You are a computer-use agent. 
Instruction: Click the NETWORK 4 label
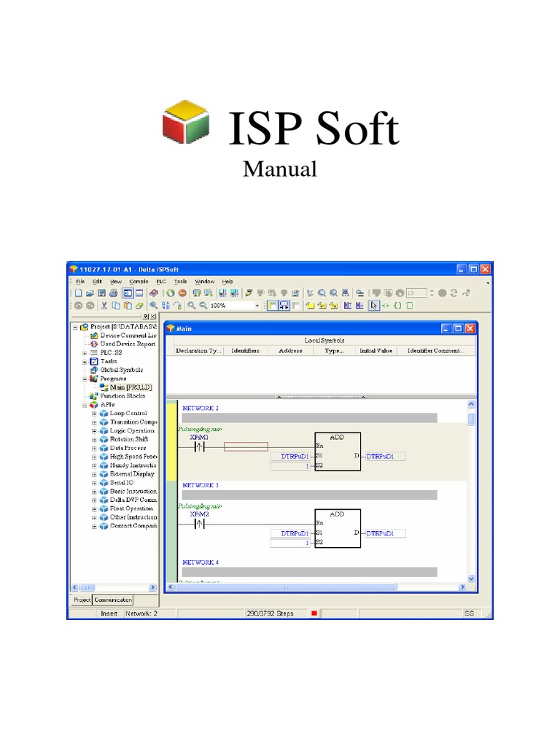201,562
